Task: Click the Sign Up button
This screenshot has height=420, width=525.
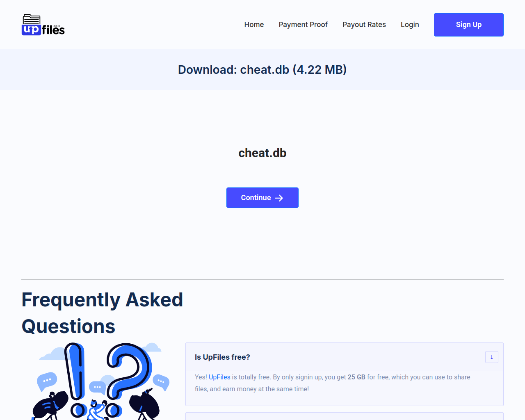Action: (469, 25)
